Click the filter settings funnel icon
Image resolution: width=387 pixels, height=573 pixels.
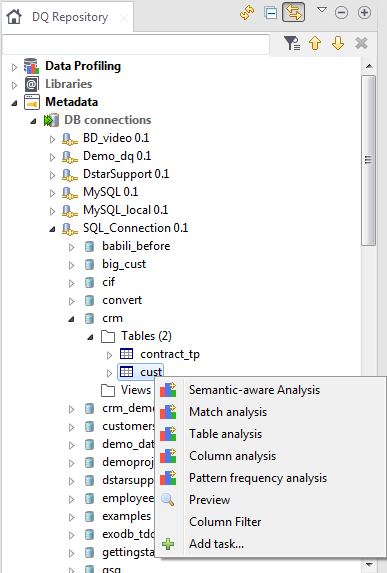(x=292, y=43)
